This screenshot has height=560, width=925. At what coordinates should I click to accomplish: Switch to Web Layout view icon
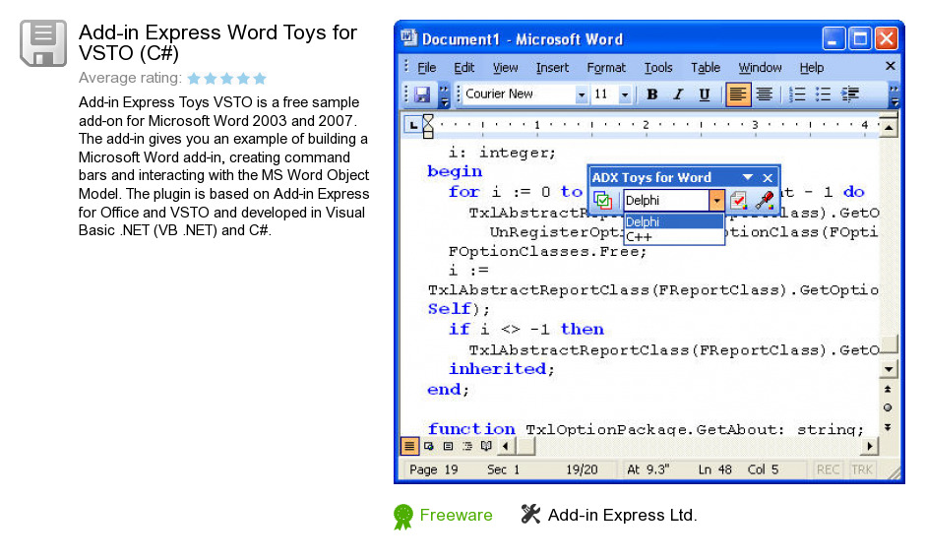click(x=429, y=446)
